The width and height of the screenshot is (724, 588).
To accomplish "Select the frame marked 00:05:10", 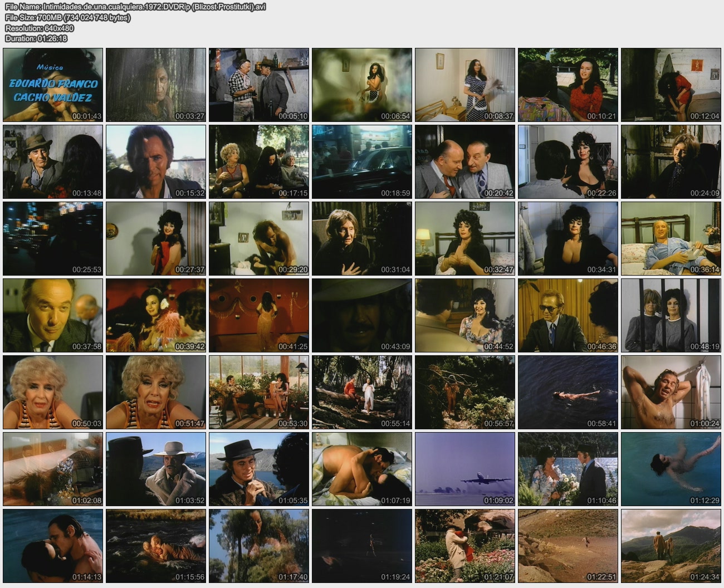I will (x=259, y=85).
